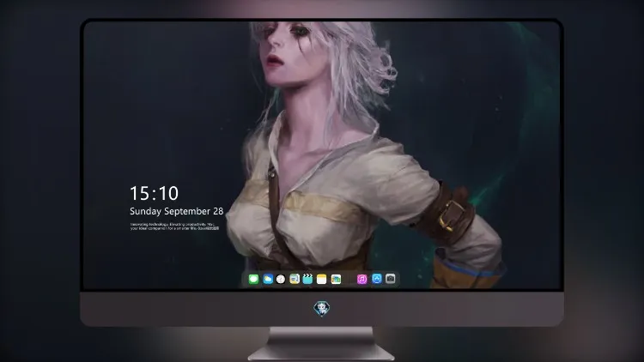Open the Clock app in the dock

(281, 279)
